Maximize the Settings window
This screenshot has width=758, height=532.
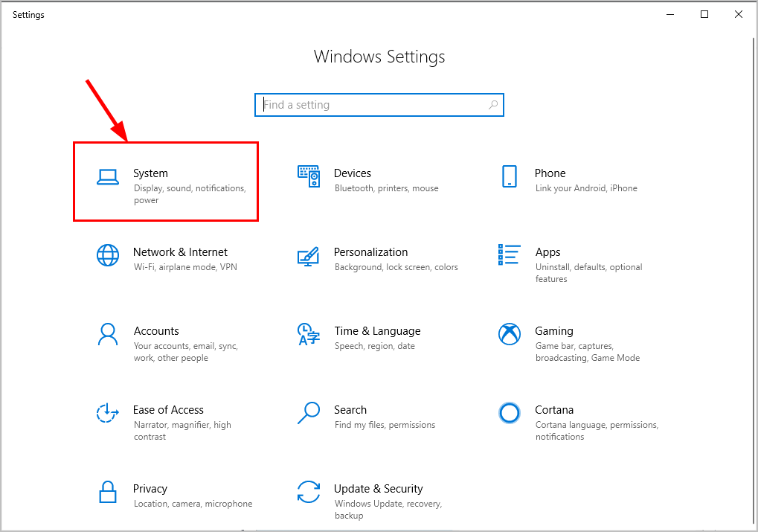[704, 15]
